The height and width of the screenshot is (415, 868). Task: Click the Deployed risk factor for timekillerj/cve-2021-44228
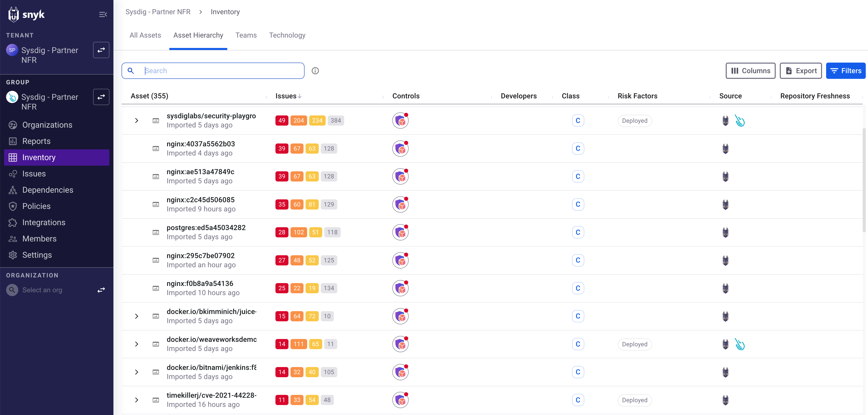(x=635, y=400)
